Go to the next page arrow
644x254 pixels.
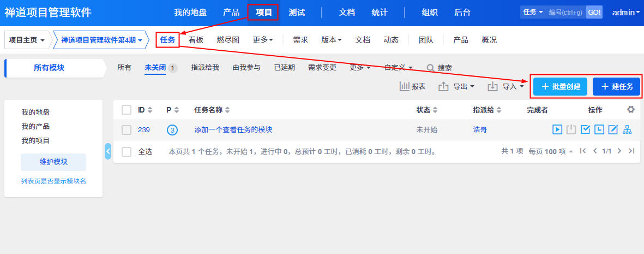tap(619, 151)
